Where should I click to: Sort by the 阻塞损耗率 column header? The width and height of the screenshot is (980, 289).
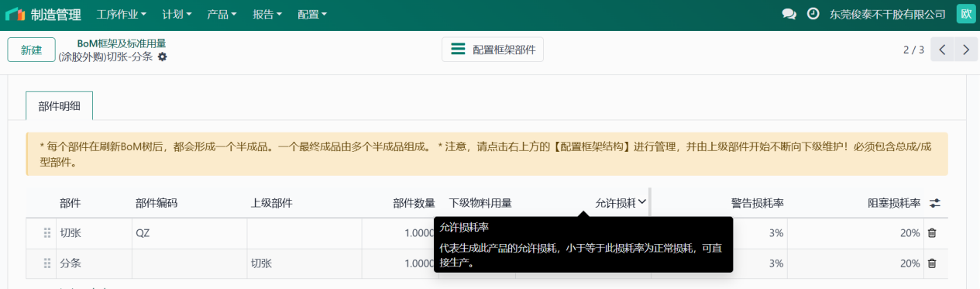894,203
